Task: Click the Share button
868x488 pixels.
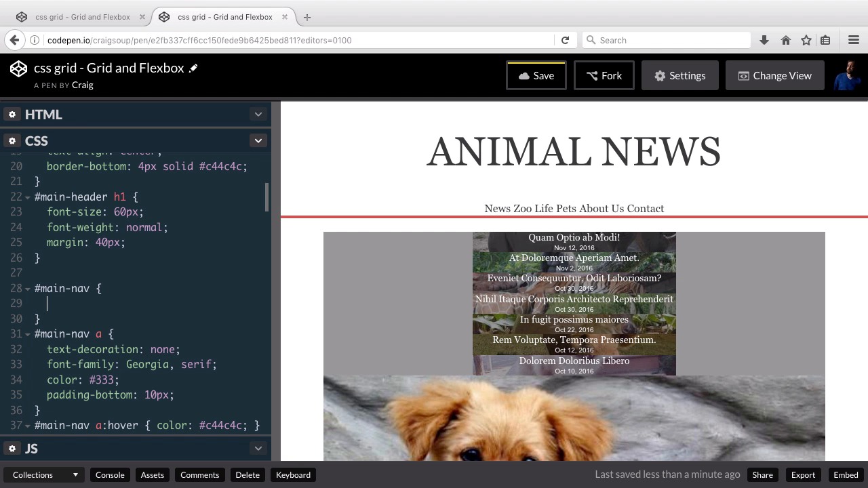Action: pyautogui.click(x=762, y=475)
